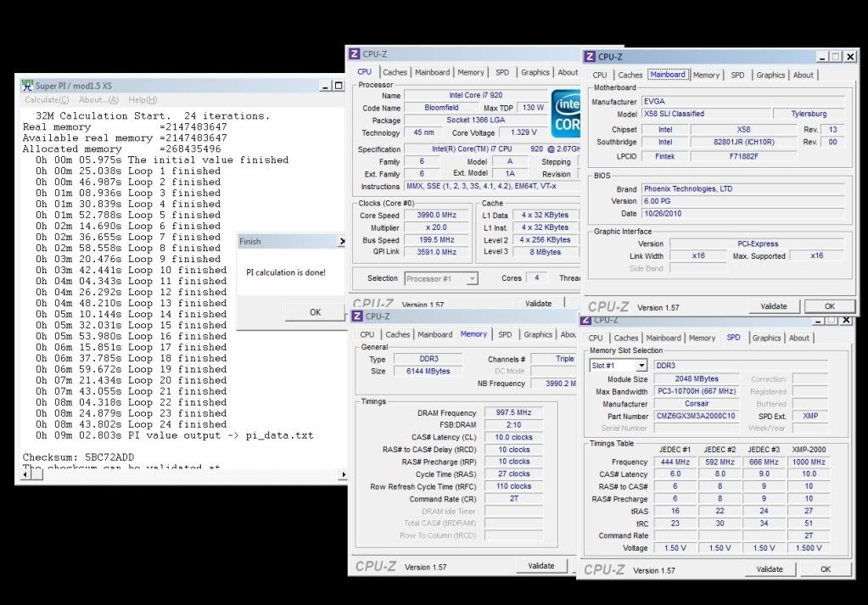The image size is (868, 605).
Task: Click OK in the Finish dialog
Action: (315, 312)
